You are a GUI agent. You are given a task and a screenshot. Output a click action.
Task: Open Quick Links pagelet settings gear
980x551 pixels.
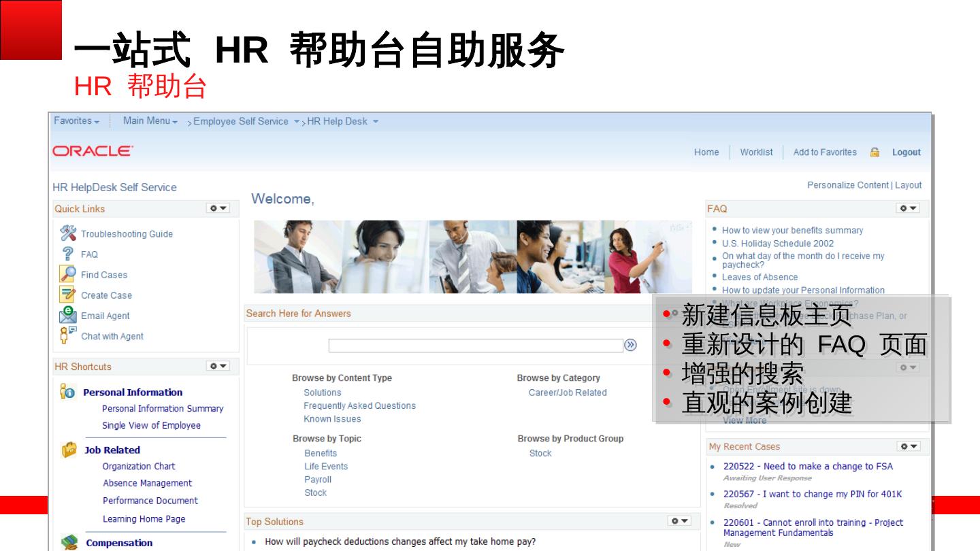(218, 208)
